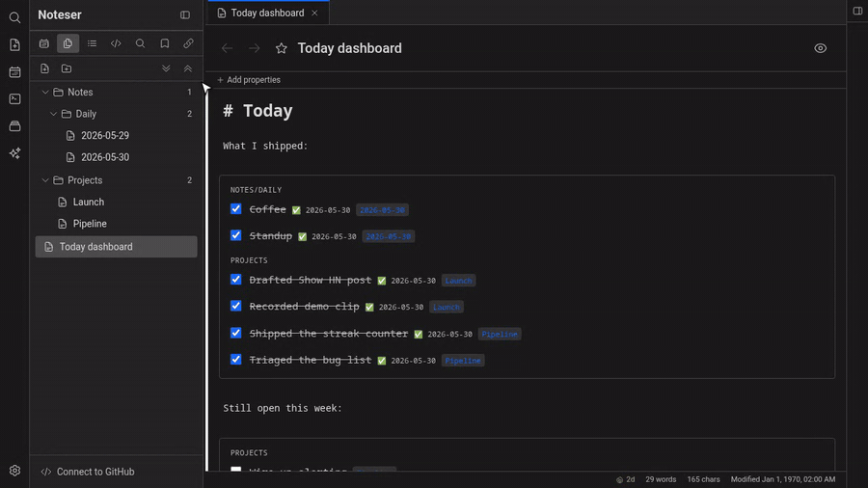Open the sidebar search view

pos(140,43)
